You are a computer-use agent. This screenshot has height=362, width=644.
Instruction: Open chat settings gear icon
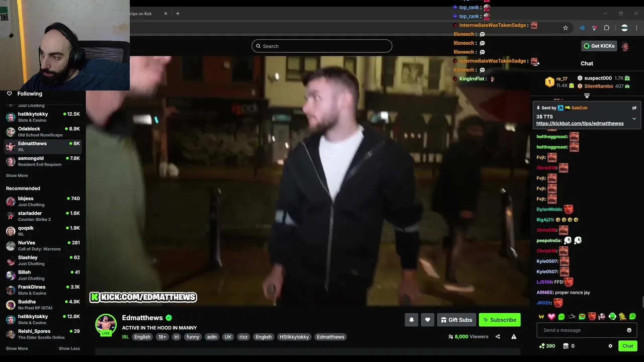tap(610, 346)
